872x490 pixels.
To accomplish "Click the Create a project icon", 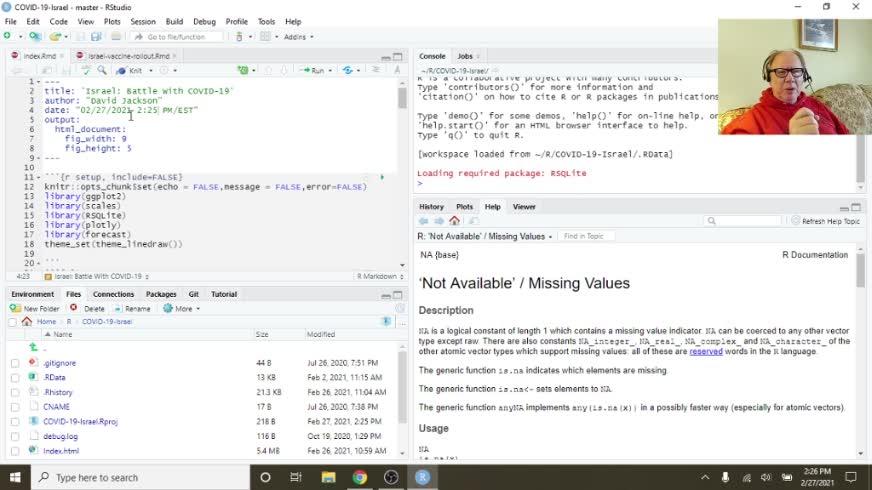I will 34,36.
